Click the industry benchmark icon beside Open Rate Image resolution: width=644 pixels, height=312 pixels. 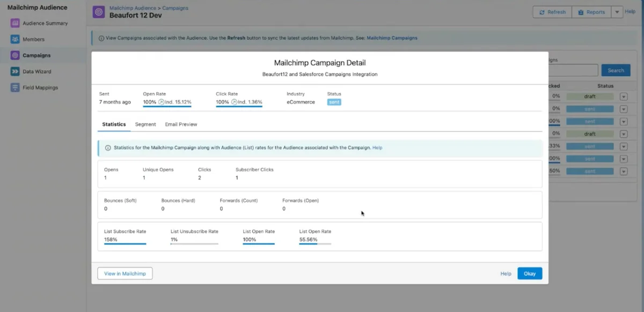pos(162,102)
